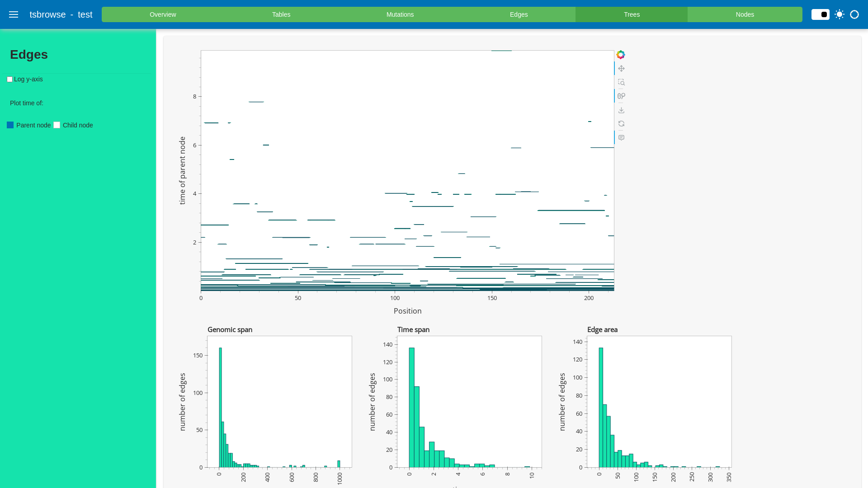Toggle the Wheel Zoom tool
The height and width of the screenshot is (488, 868).
[x=621, y=96]
